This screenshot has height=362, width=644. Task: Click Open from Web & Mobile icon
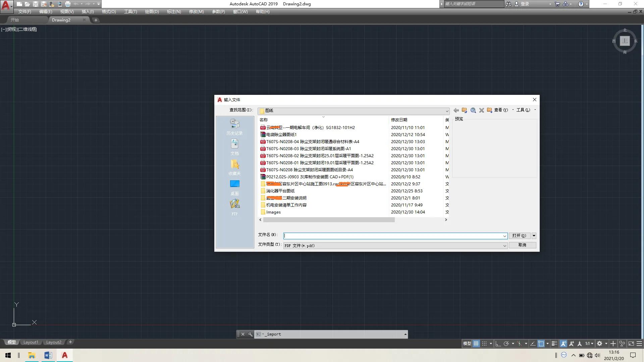pos(52,4)
